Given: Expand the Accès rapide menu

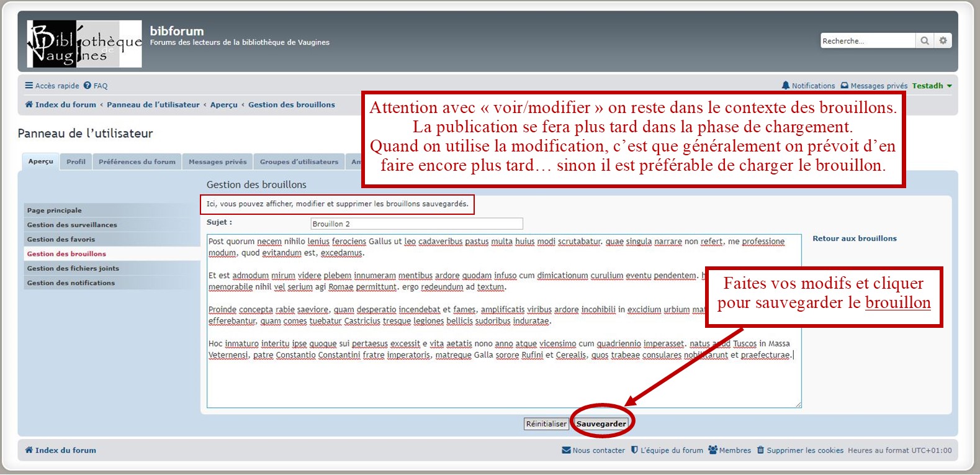Looking at the screenshot, I should [52, 86].
